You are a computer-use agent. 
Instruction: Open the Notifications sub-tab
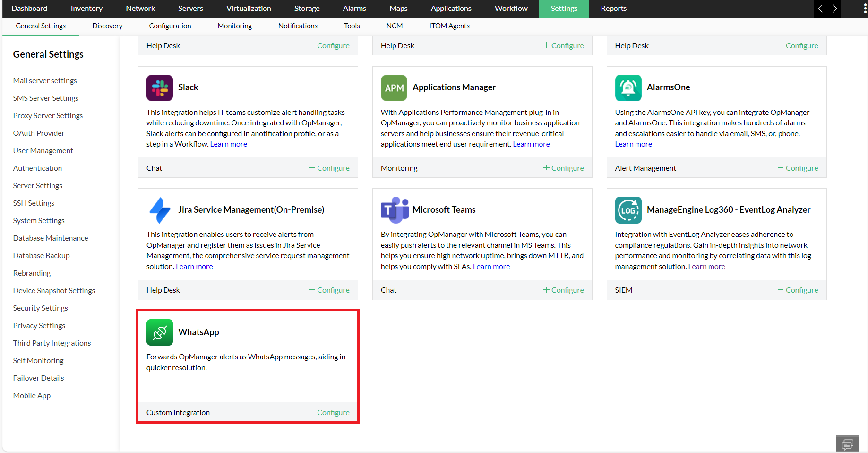[x=298, y=26]
